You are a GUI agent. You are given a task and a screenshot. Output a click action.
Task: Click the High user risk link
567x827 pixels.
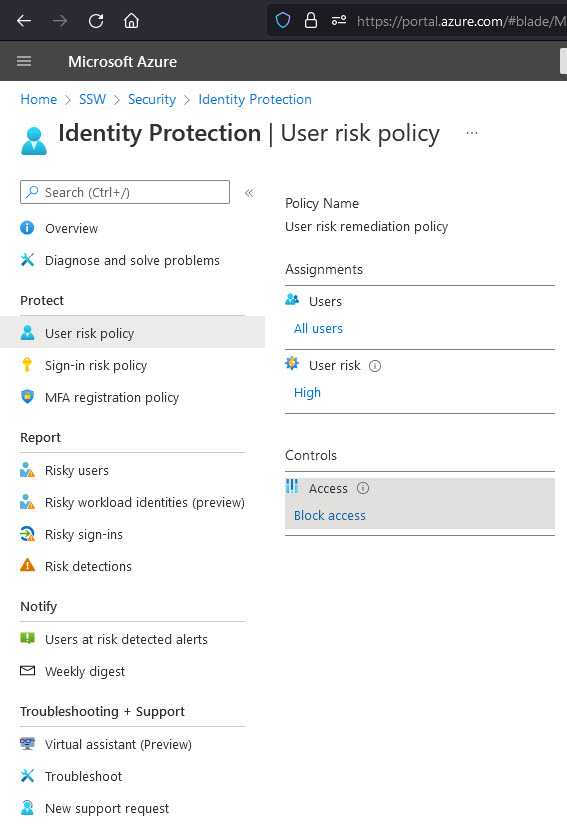pos(307,392)
